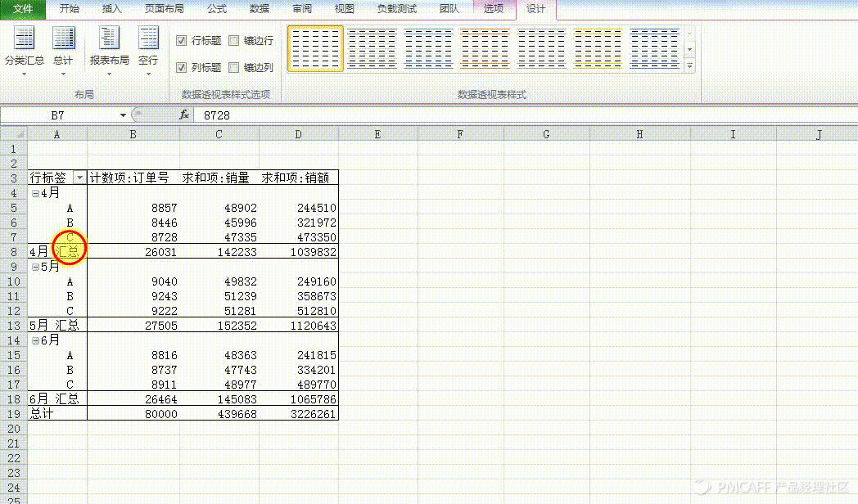Enable the 镶边列 banded columns checkbox
Image resolution: width=858 pixels, height=504 pixels.
[234, 68]
